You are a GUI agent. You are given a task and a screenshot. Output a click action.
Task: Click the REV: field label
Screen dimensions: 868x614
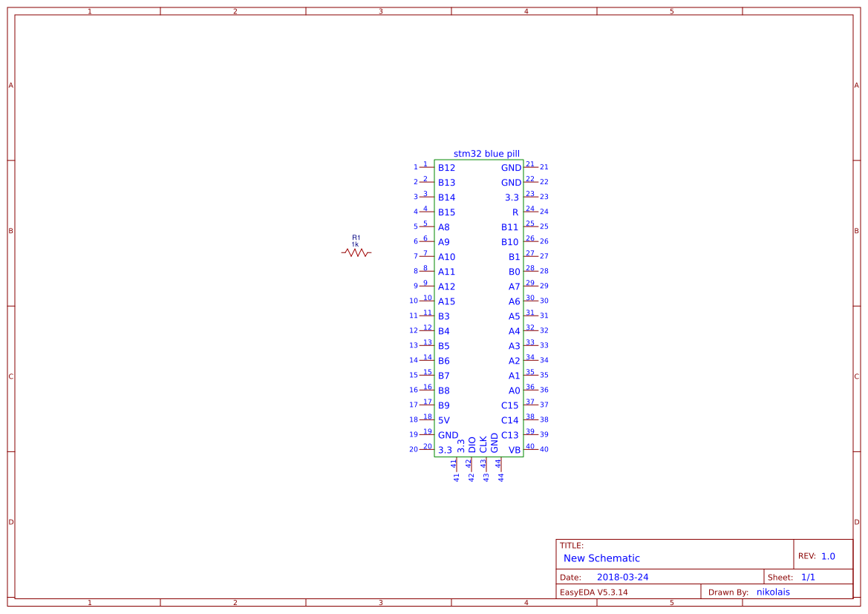[807, 556]
